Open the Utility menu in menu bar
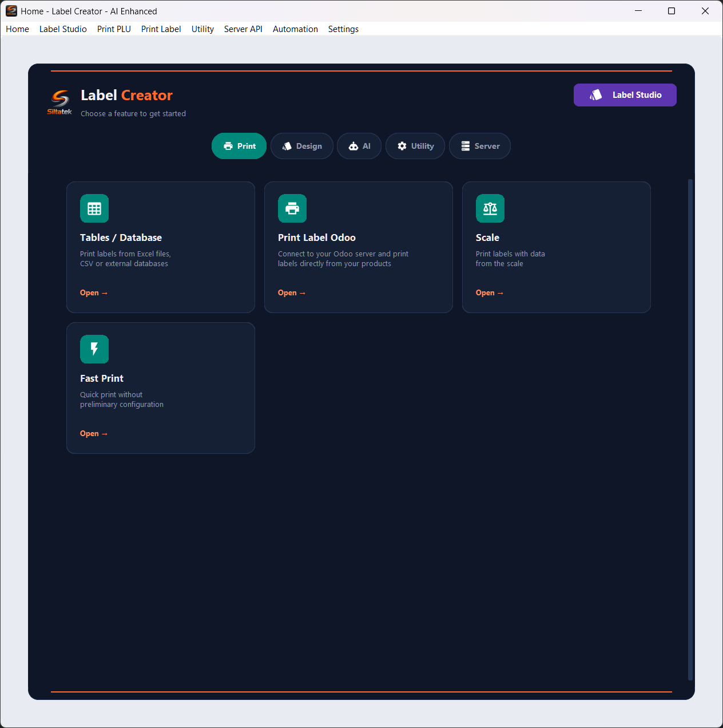The image size is (723, 728). (202, 29)
